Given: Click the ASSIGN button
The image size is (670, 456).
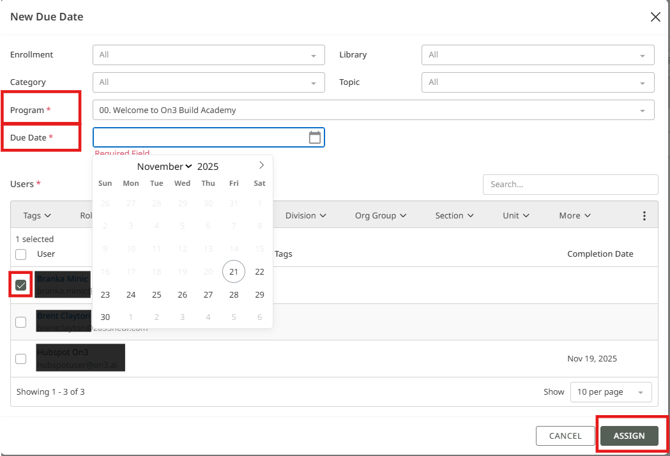Looking at the screenshot, I should [629, 436].
